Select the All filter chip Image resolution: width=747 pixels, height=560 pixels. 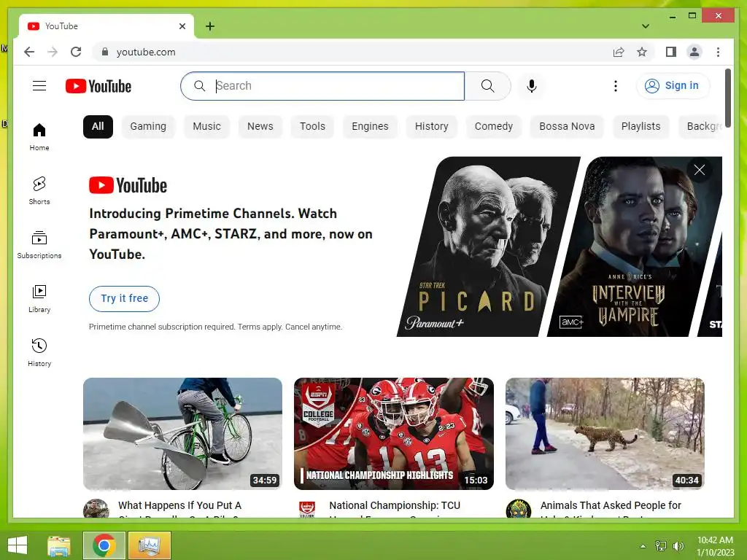[x=98, y=127]
